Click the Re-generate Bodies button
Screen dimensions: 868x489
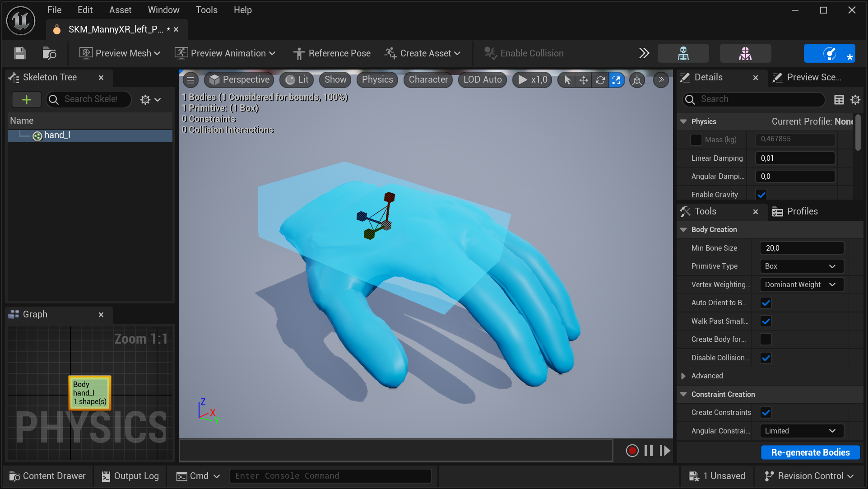(x=810, y=452)
